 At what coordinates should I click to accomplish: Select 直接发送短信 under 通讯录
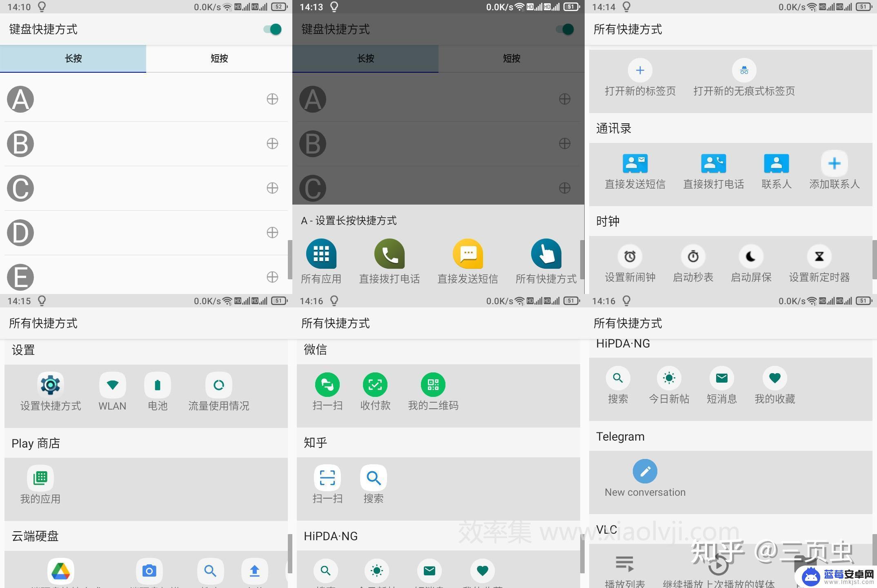pyautogui.click(x=635, y=171)
